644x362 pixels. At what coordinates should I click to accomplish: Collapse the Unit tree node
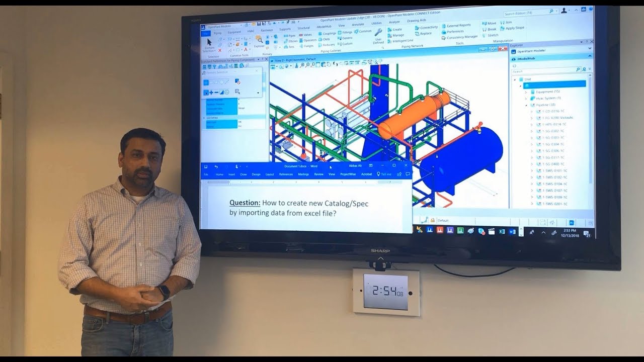(515, 79)
